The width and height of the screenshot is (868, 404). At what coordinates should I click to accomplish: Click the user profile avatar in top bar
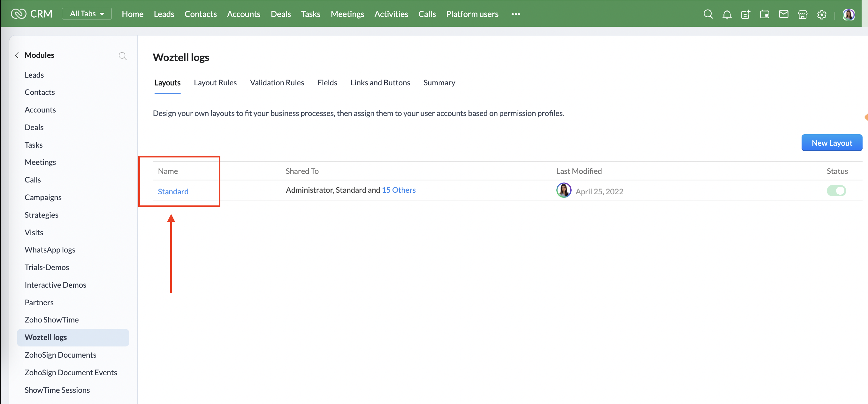(x=849, y=14)
